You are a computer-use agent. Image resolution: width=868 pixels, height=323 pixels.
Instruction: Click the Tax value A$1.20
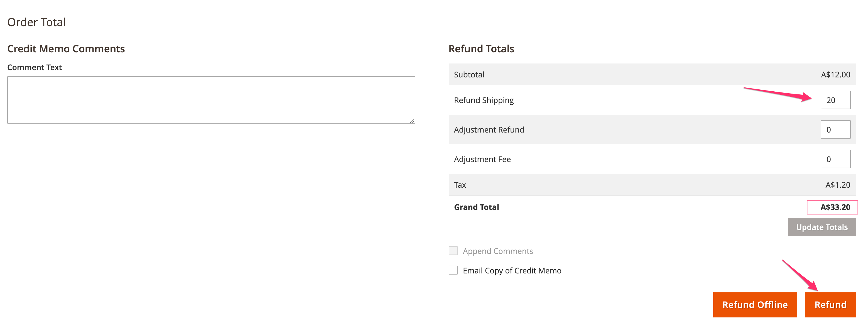[837, 185]
